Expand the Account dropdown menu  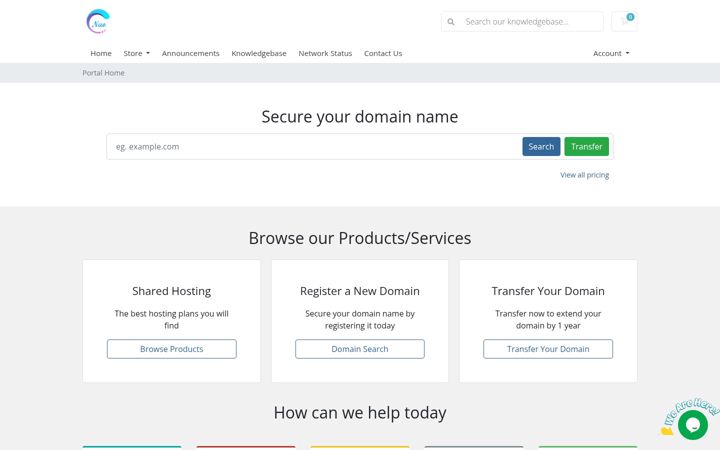(611, 53)
